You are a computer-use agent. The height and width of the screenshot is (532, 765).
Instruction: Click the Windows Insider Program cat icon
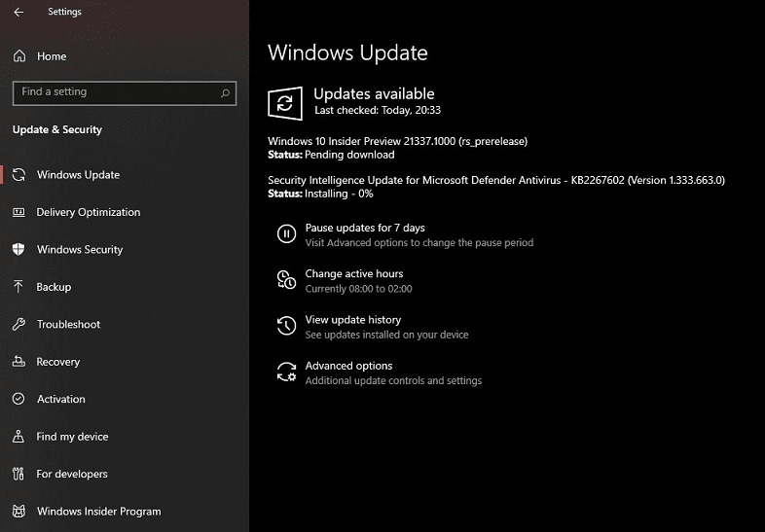pyautogui.click(x=18, y=511)
